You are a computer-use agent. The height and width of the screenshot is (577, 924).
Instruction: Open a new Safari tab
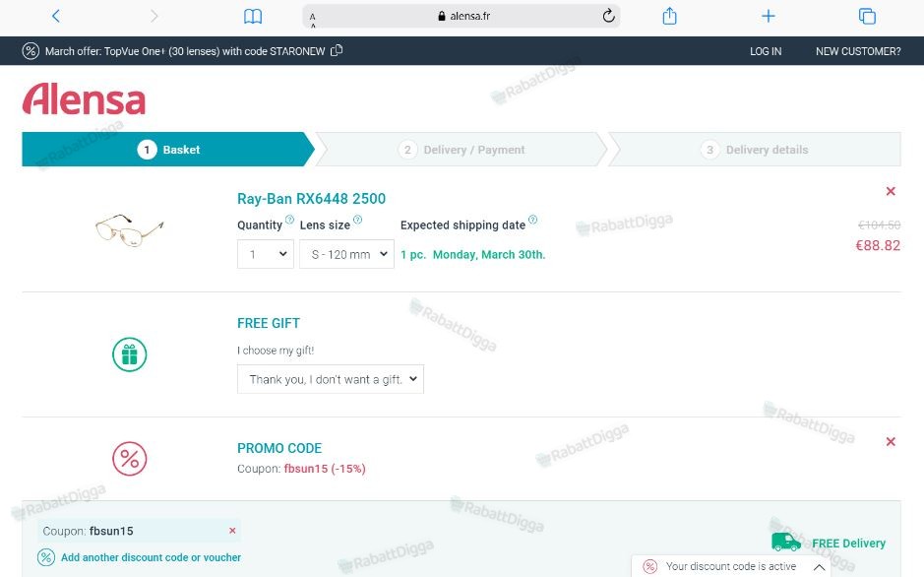pyautogui.click(x=768, y=16)
